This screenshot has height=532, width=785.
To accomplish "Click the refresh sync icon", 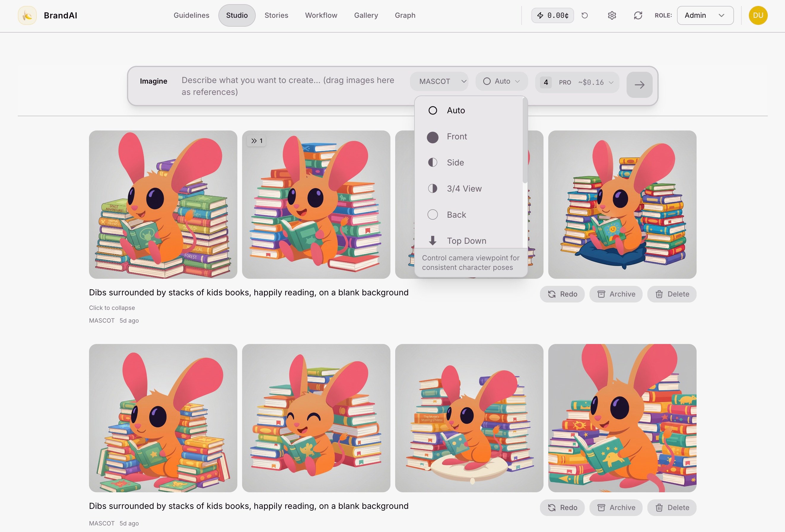I will tap(638, 15).
